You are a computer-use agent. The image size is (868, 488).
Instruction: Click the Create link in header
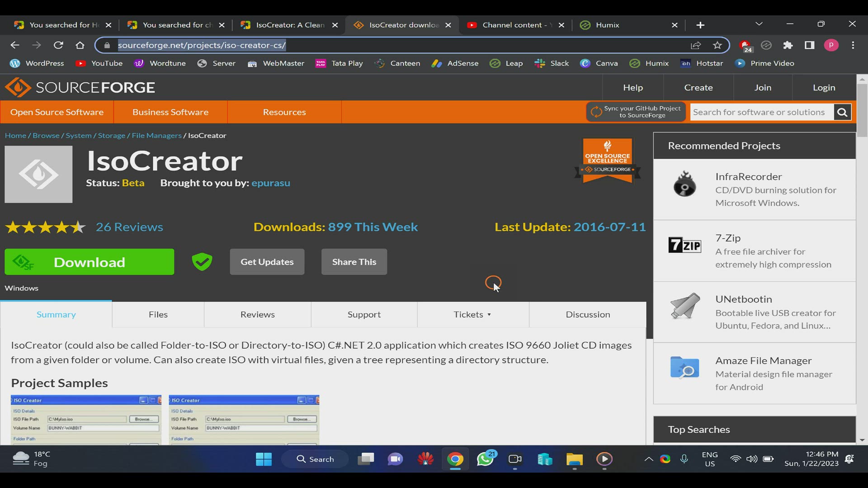pyautogui.click(x=698, y=88)
